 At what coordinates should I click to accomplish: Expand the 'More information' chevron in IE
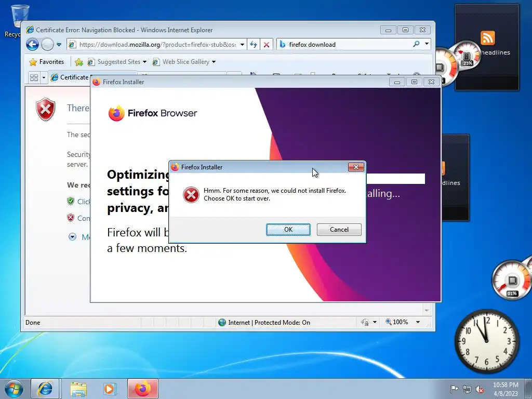pyautogui.click(x=72, y=237)
